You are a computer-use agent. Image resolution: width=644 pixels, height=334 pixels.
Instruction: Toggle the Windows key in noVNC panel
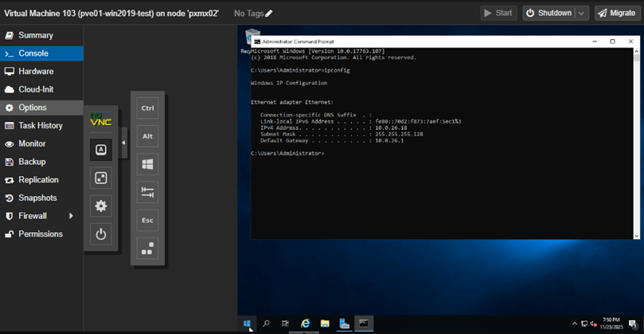pos(147,164)
